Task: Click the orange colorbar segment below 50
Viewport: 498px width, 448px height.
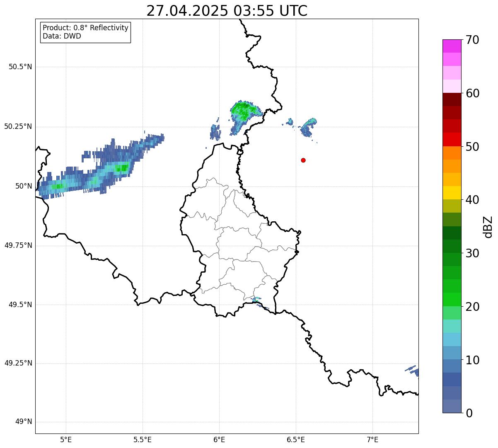Action: 452,153
